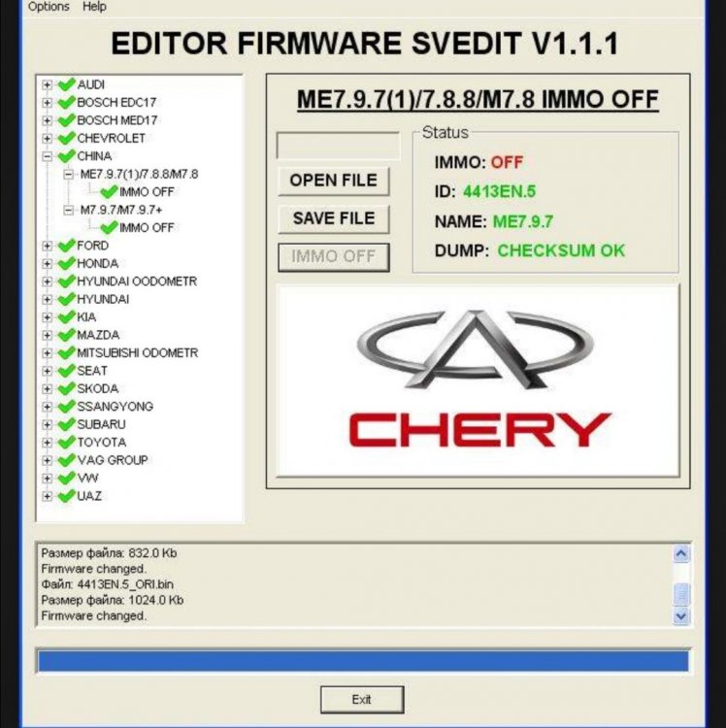
Task: Select the VAG GROUP tree label
Action: [x=113, y=460]
